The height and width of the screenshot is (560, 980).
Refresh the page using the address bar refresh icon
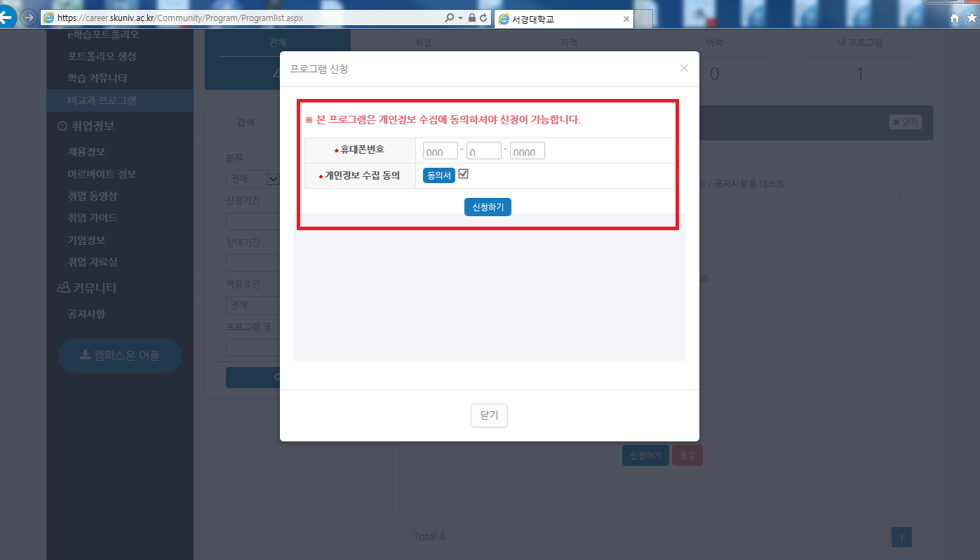tap(483, 18)
